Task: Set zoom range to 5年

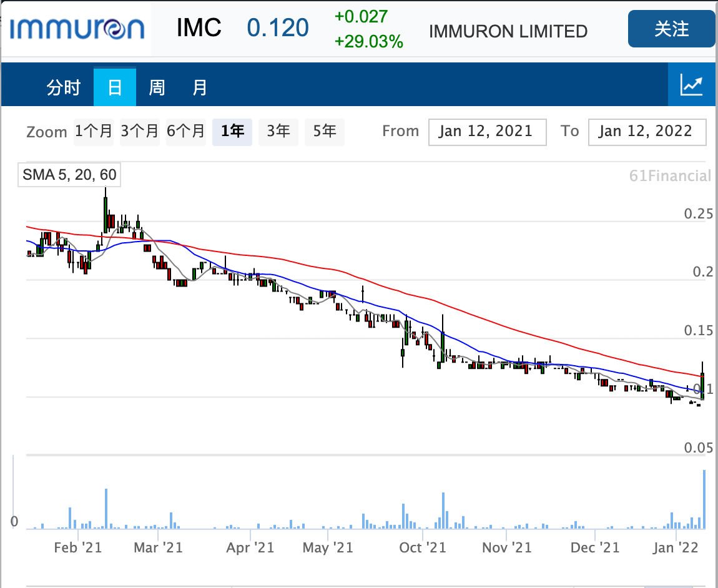Action: (324, 132)
